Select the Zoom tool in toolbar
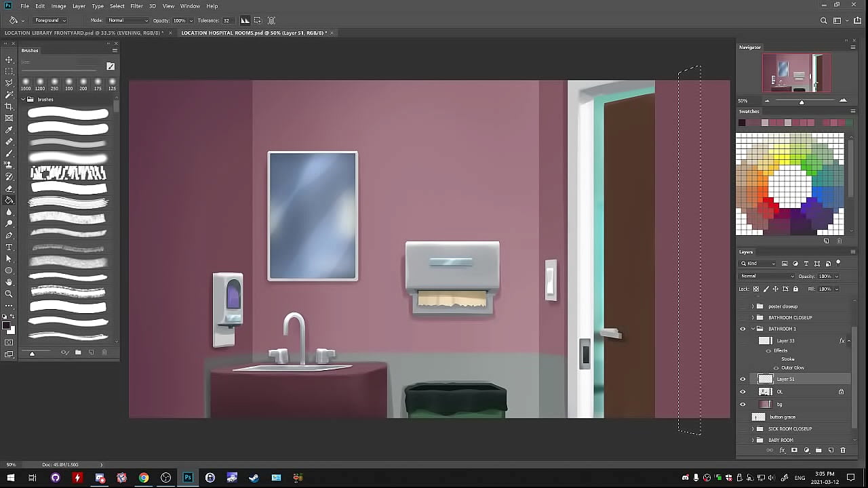Image resolution: width=868 pixels, height=488 pixels. pyautogui.click(x=9, y=293)
